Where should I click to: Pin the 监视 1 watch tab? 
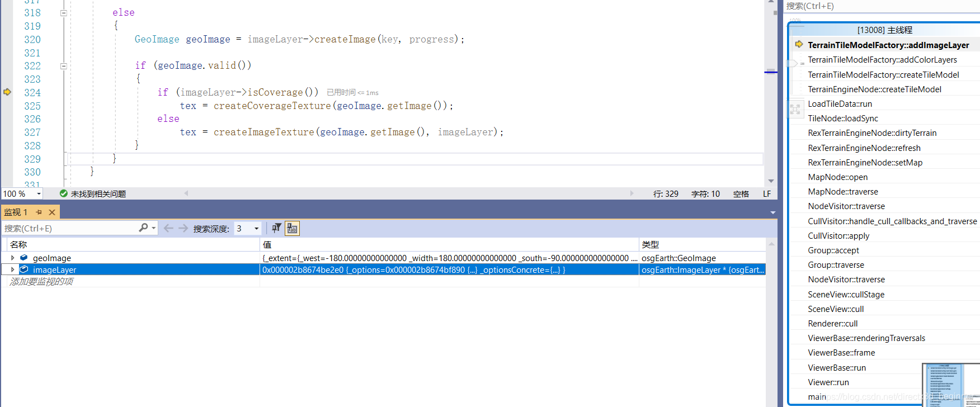point(39,212)
